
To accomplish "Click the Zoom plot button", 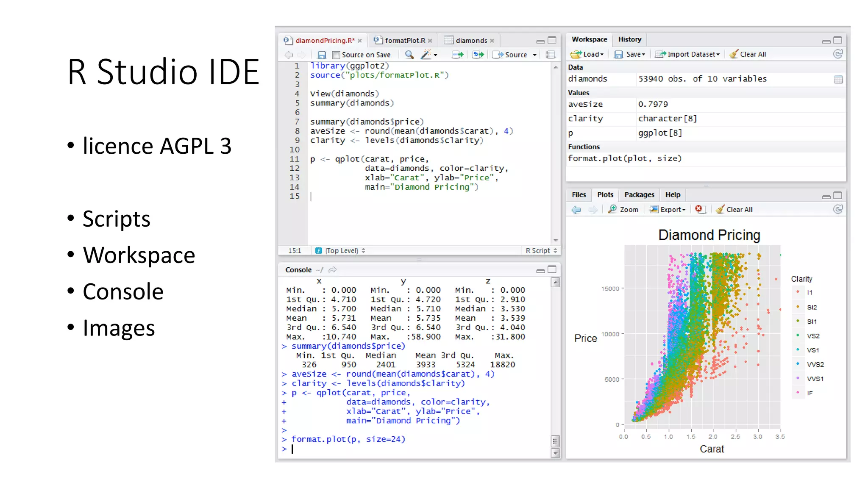I will (623, 210).
